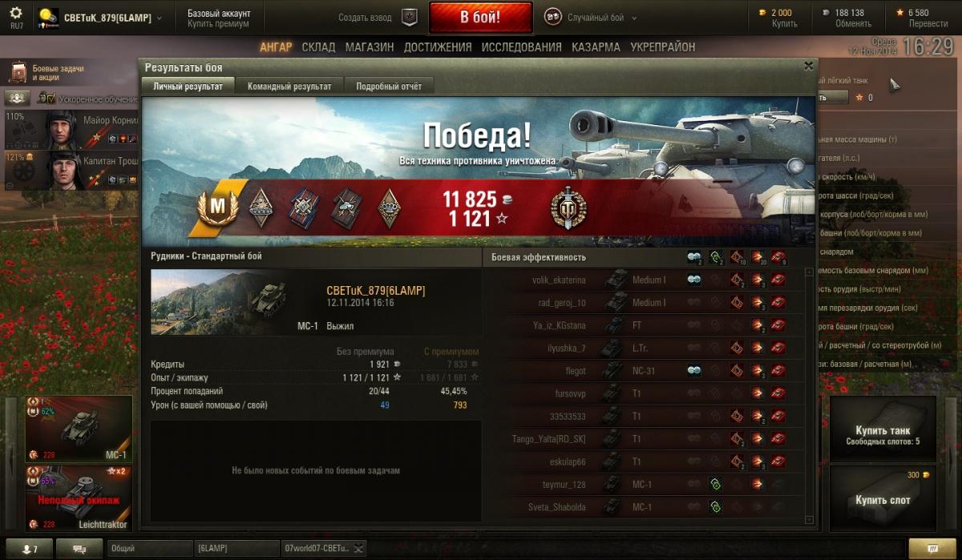Go to the Barracks menu

click(x=596, y=47)
